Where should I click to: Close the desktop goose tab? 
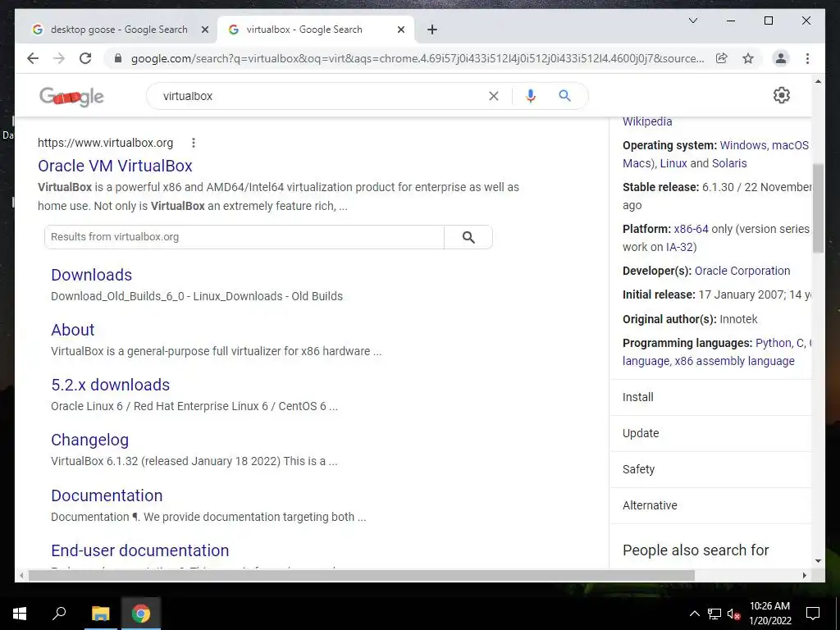click(x=204, y=30)
